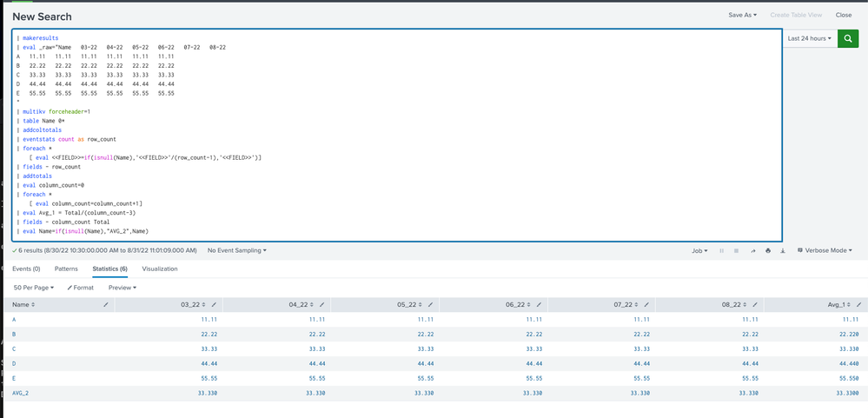
Task: Expand No Event Sampling dropdown
Action: (236, 250)
